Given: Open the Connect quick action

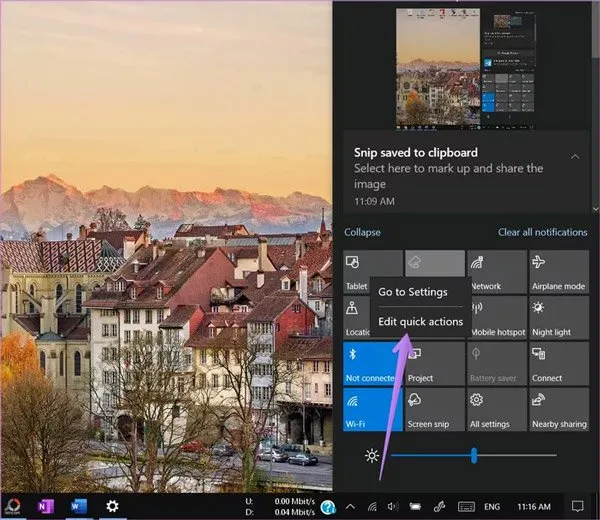Looking at the screenshot, I should (x=558, y=363).
